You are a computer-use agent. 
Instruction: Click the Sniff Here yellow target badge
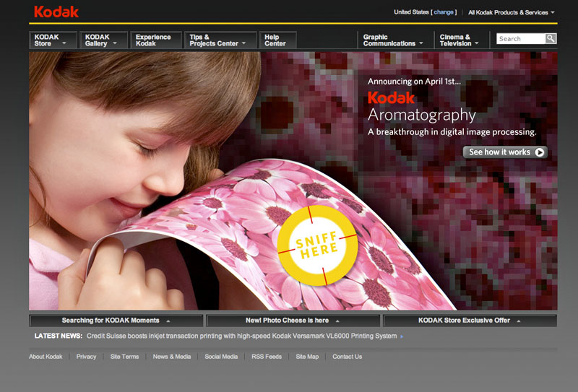[x=316, y=245]
